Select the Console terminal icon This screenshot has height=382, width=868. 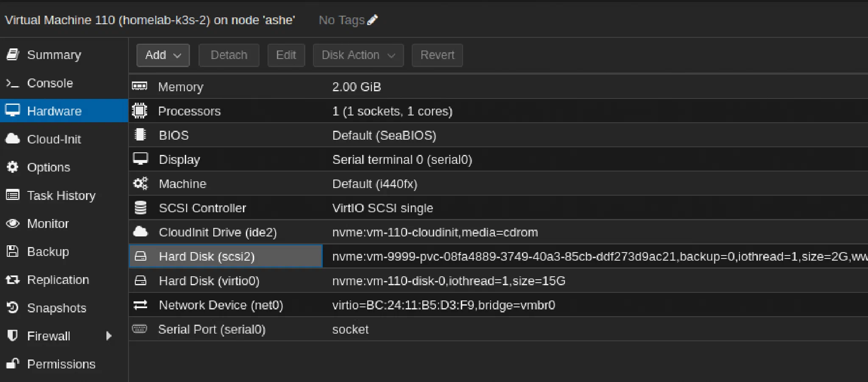[13, 83]
